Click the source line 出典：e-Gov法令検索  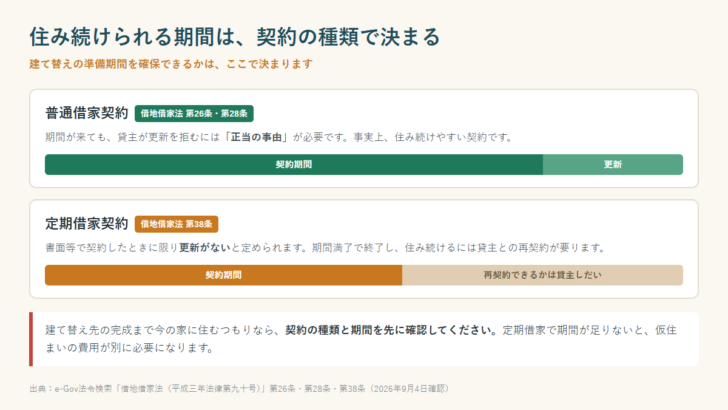coord(239,389)
